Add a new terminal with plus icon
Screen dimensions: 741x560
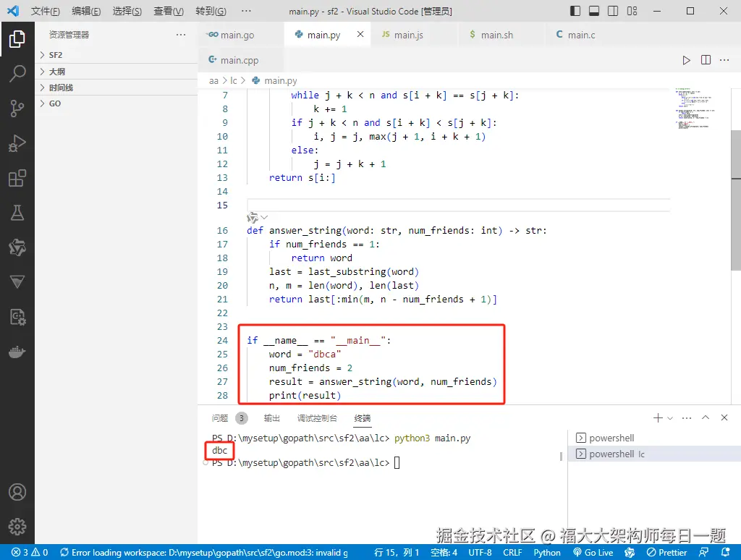(x=657, y=417)
